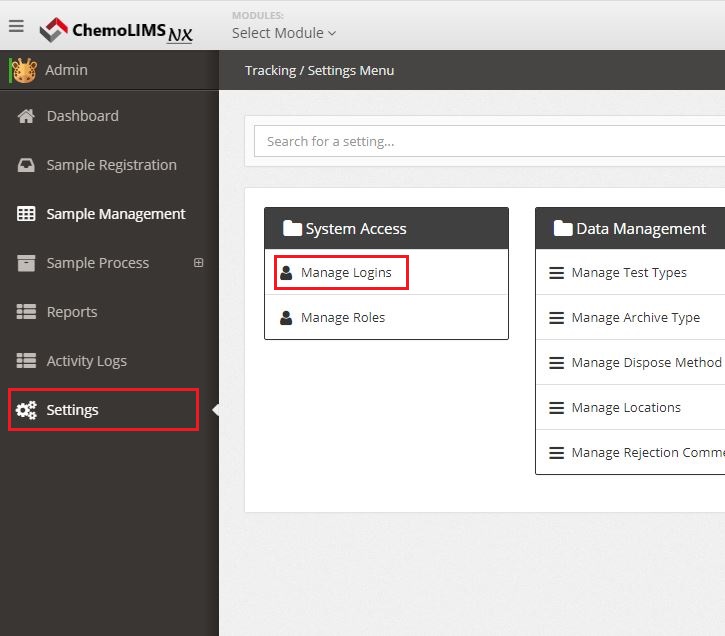
Task: Click the Reports list icon
Action: (x=27, y=312)
